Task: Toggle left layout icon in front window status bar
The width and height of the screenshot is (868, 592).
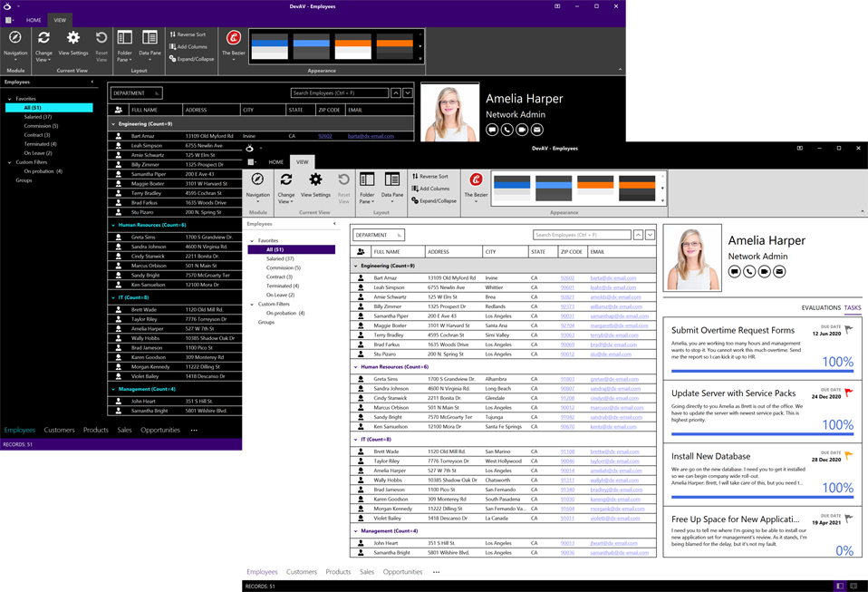Action: [840, 586]
